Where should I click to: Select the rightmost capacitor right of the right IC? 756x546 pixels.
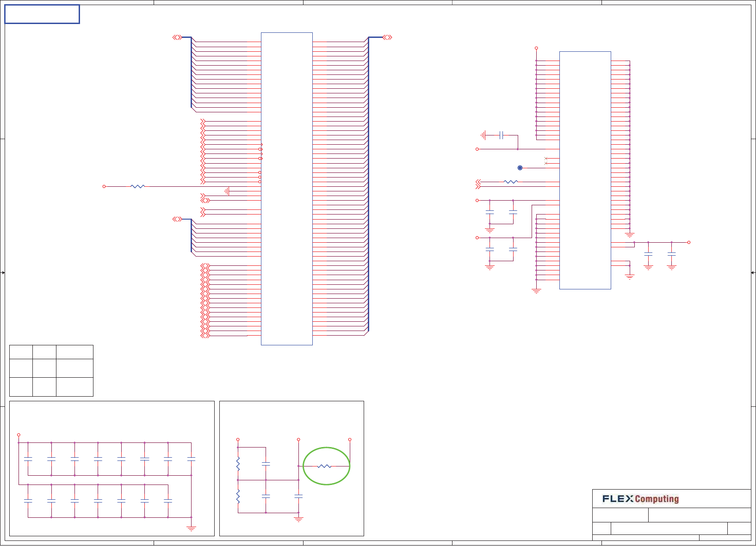tap(672, 254)
